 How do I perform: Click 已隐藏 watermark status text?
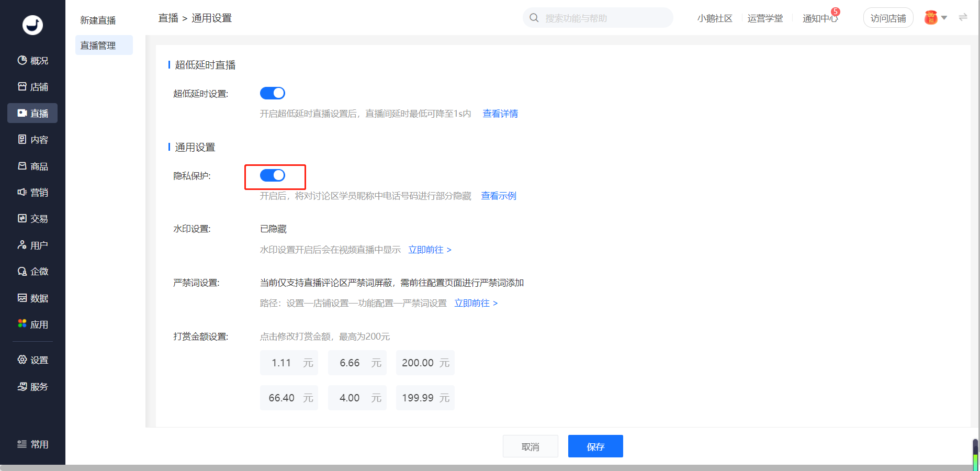click(x=273, y=229)
